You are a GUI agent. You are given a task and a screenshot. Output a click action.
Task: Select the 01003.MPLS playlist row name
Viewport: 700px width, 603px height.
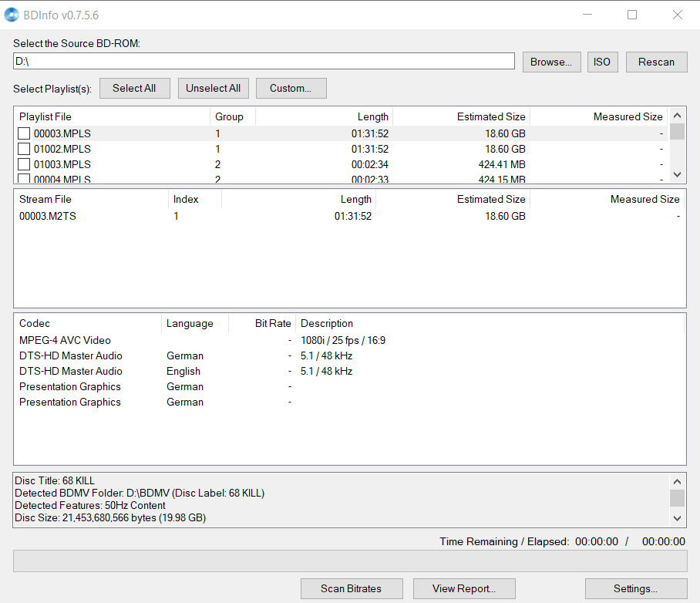coord(62,164)
